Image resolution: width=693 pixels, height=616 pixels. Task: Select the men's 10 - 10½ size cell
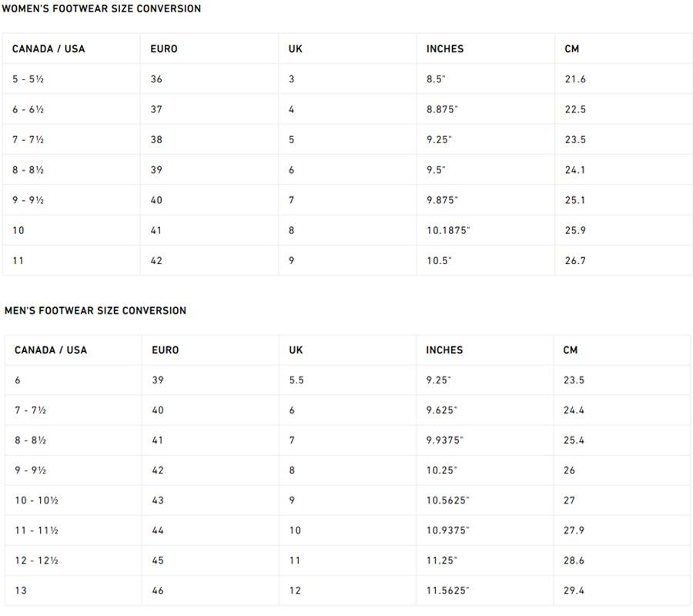point(37,500)
